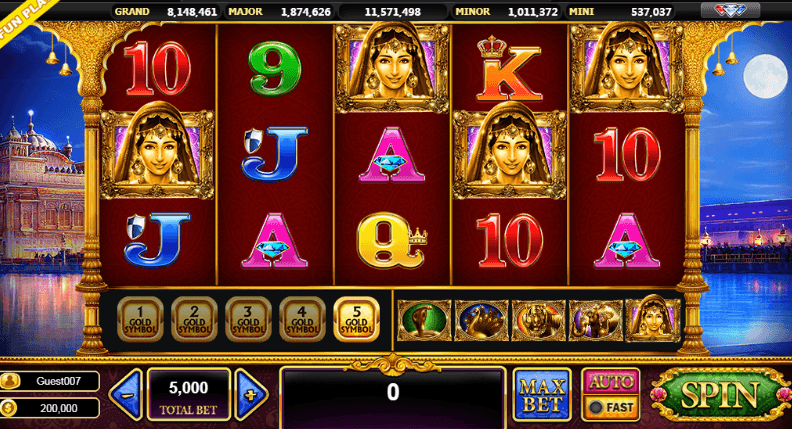
Task: Enable AUTO spin mode
Action: tap(611, 382)
